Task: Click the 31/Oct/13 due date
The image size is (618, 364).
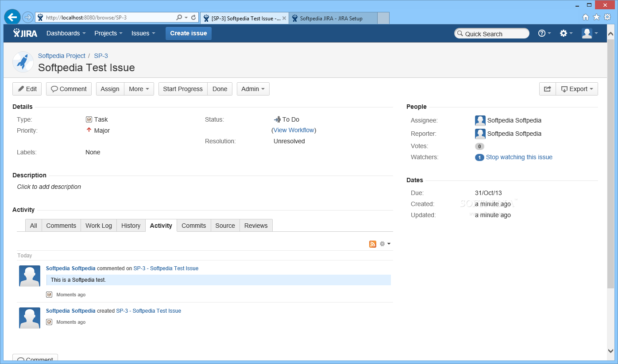Action: coord(488,193)
